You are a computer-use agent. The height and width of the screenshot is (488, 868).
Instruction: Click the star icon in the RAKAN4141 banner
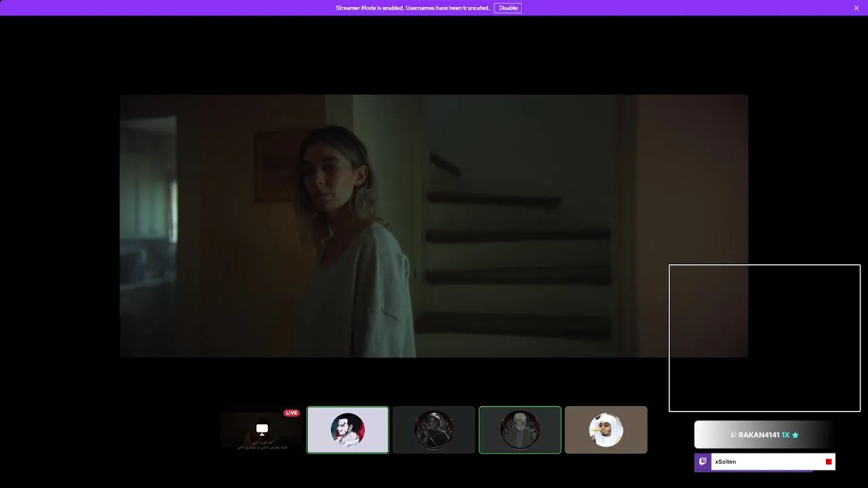[795, 435]
